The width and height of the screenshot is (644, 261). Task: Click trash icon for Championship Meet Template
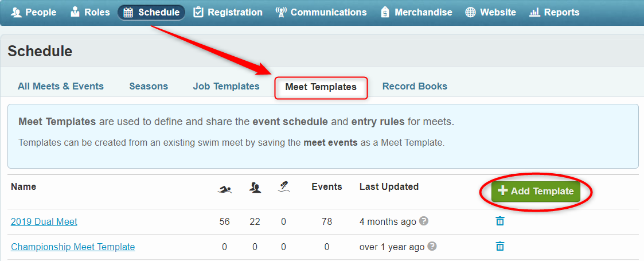tap(500, 247)
